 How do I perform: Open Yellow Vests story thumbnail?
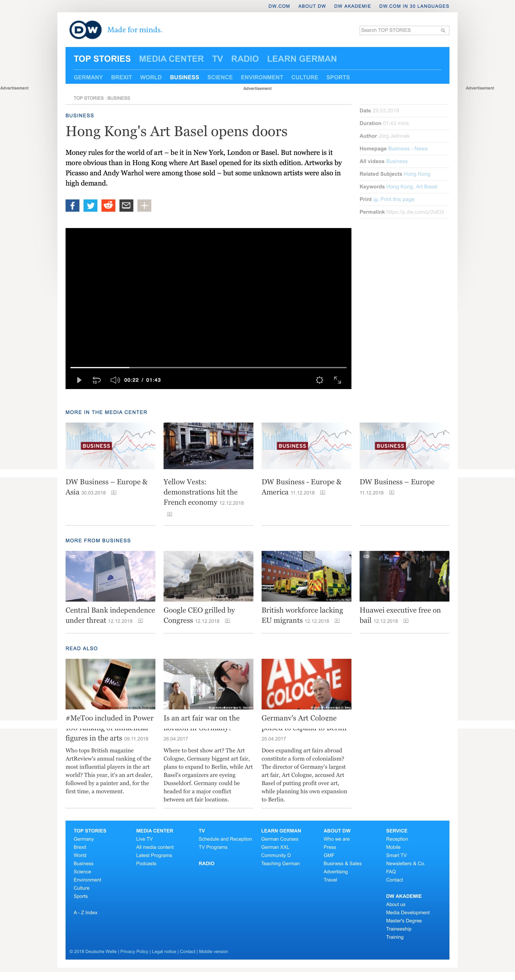208,445
